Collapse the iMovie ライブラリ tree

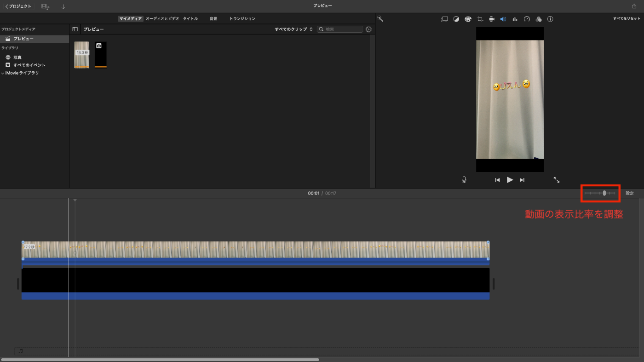click(2, 73)
